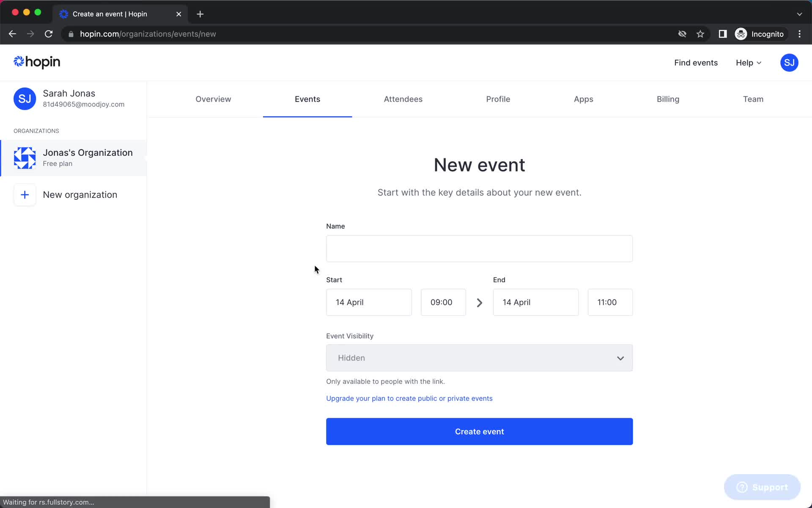Click Find events link
Screen dimensions: 812x508
coord(696,63)
